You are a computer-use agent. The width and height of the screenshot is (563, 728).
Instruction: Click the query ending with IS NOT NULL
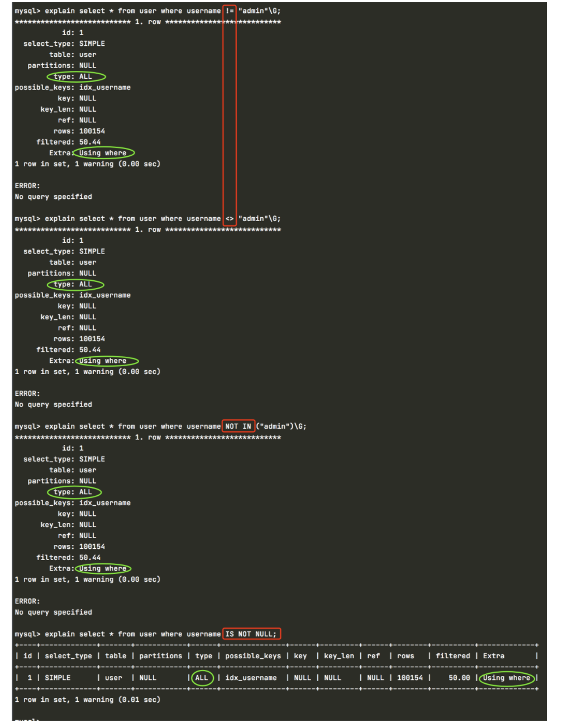point(146,634)
